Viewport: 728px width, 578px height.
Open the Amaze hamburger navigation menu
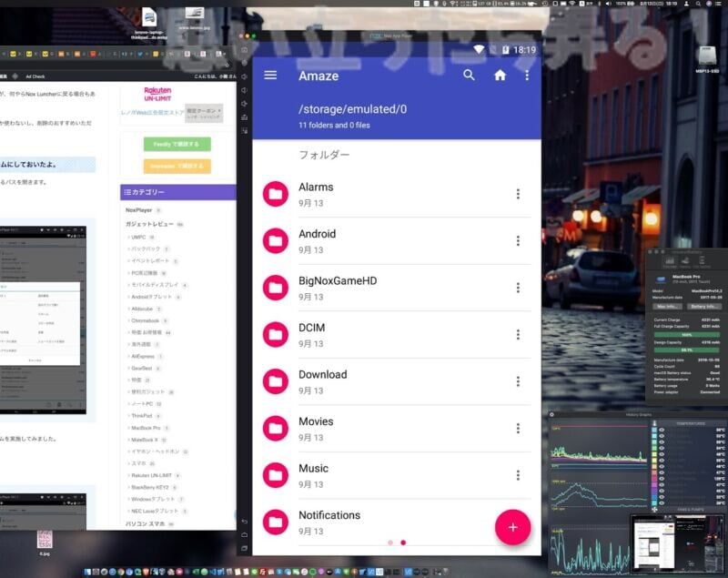(270, 76)
